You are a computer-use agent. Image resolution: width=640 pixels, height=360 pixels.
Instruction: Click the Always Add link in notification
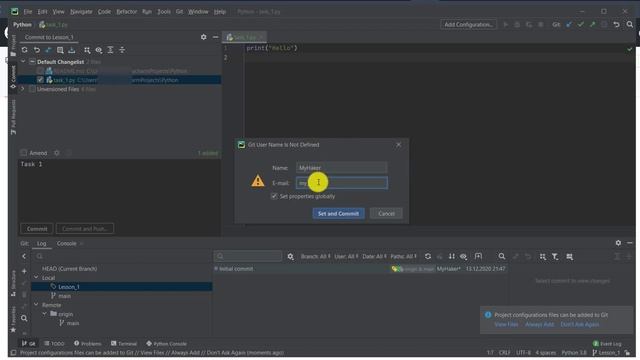click(539, 324)
